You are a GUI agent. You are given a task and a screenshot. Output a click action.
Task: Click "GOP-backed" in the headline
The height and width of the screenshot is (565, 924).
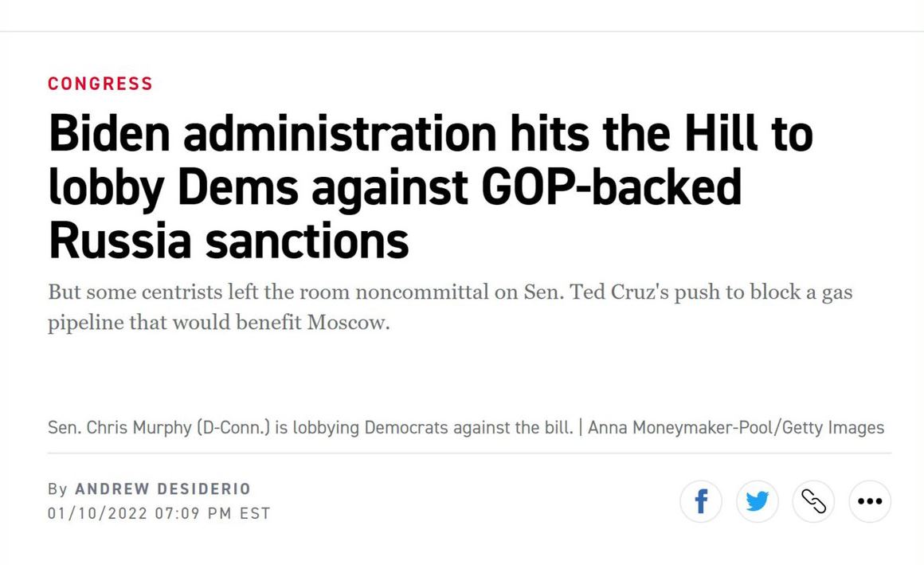pyautogui.click(x=611, y=187)
